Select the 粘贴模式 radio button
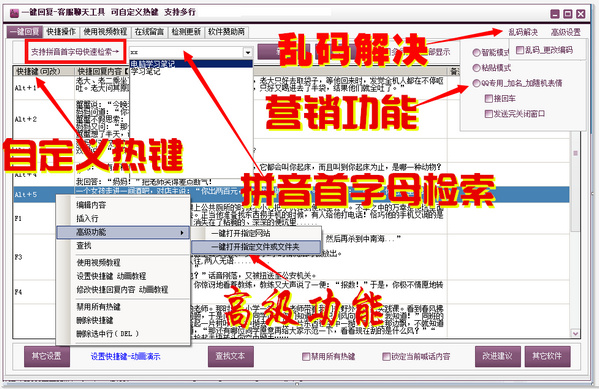The image size is (599, 389). coord(492,68)
